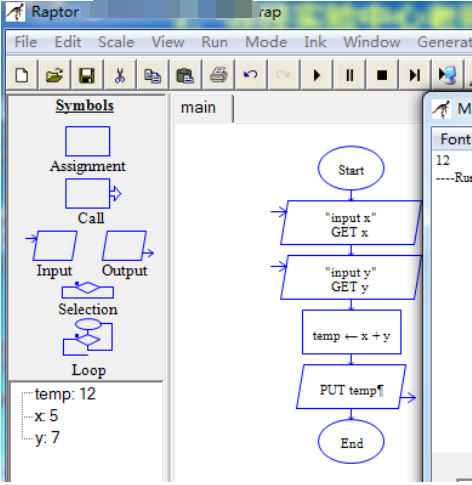
Task: Stop the flowchart execution
Action: tap(382, 75)
